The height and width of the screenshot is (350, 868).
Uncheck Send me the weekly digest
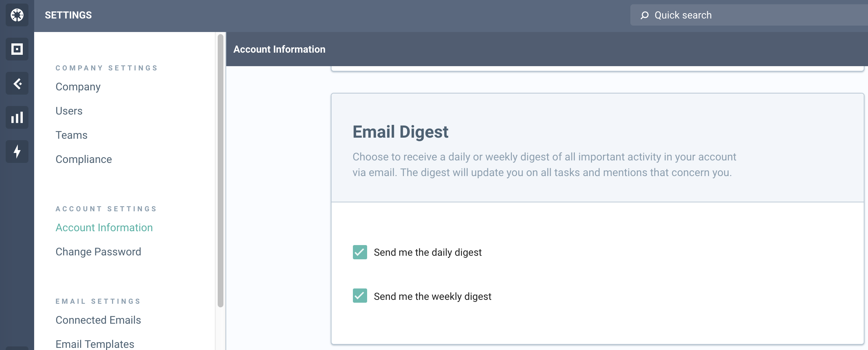360,296
